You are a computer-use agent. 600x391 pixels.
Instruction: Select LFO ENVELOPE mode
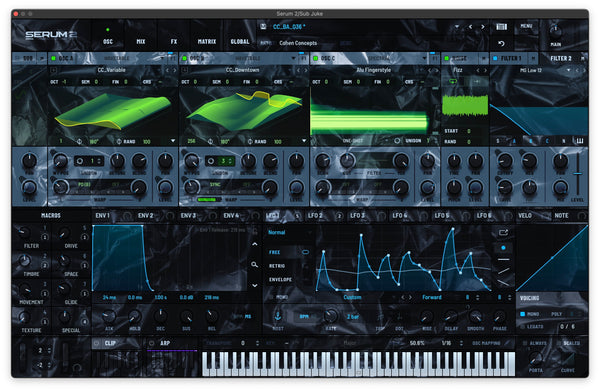[x=280, y=280]
